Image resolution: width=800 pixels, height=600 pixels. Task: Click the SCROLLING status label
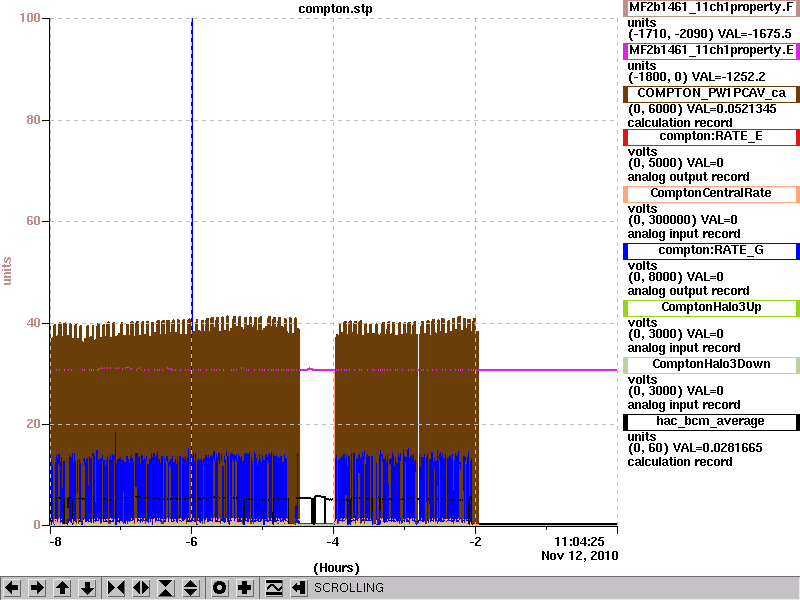pos(348,588)
